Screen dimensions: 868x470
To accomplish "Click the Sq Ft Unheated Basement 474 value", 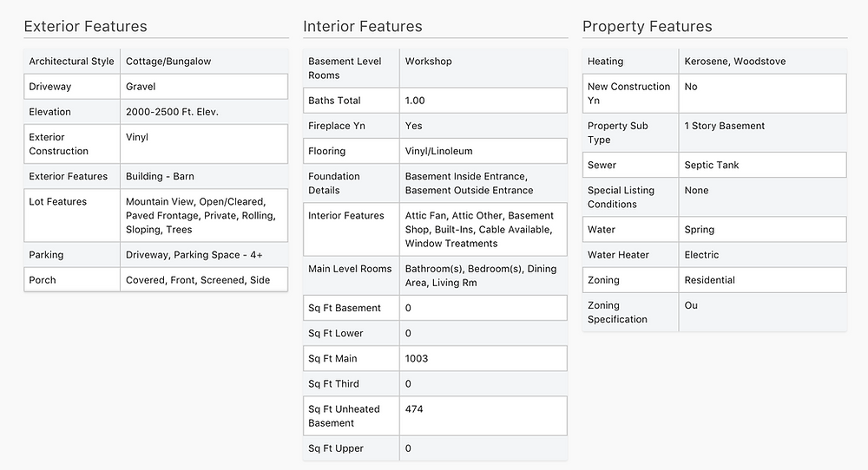I will click(x=414, y=409).
